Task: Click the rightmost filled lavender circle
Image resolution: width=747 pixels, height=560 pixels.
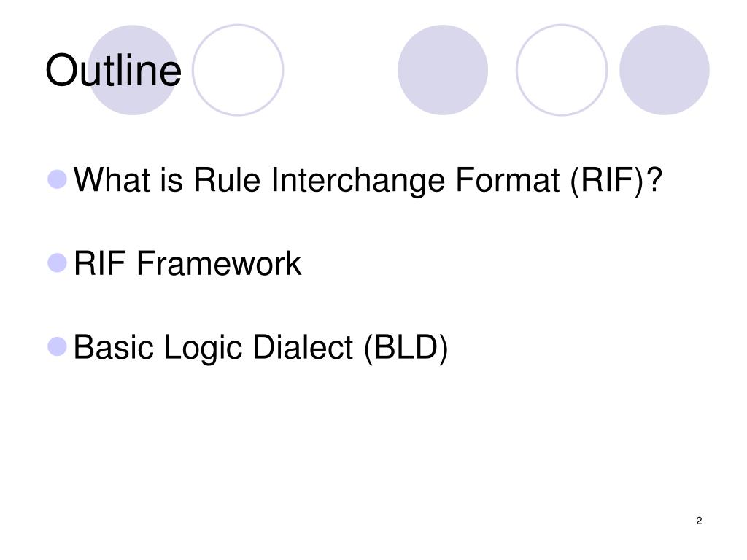Action: tap(664, 70)
